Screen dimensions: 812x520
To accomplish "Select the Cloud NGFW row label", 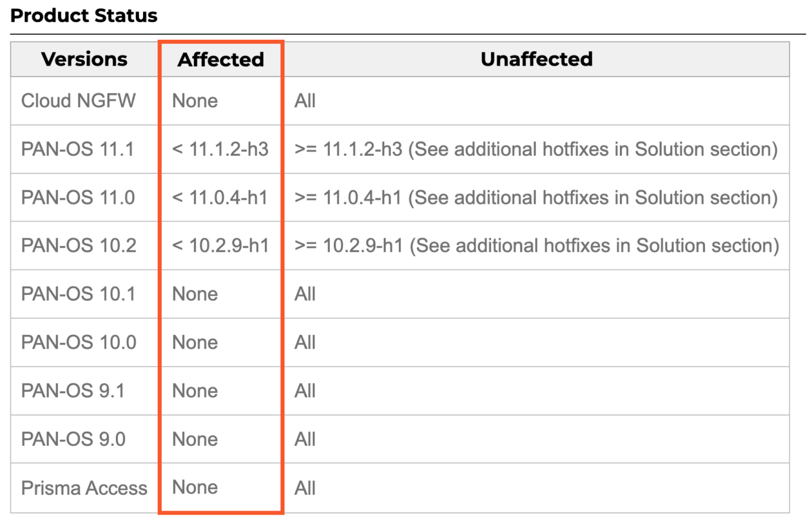I will [78, 101].
